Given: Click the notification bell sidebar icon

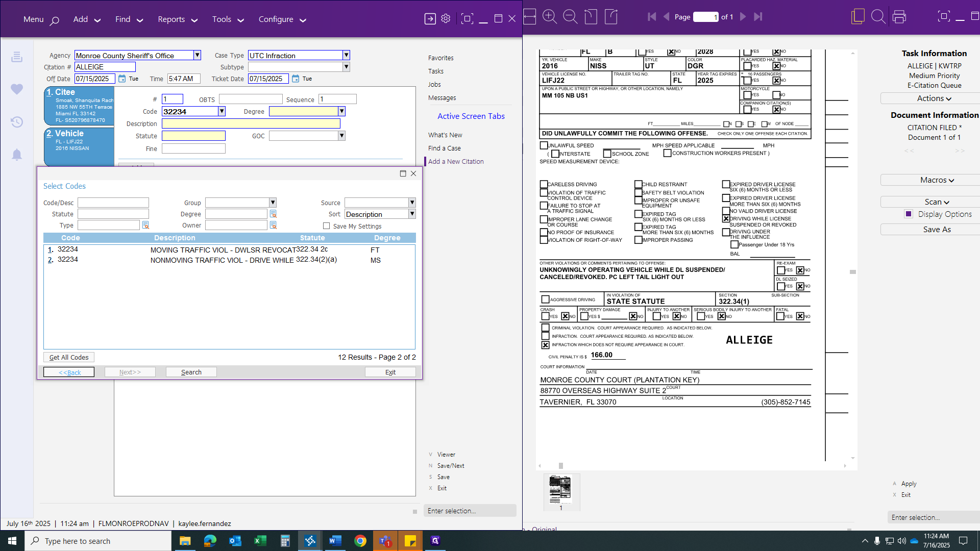Looking at the screenshot, I should [x=17, y=155].
